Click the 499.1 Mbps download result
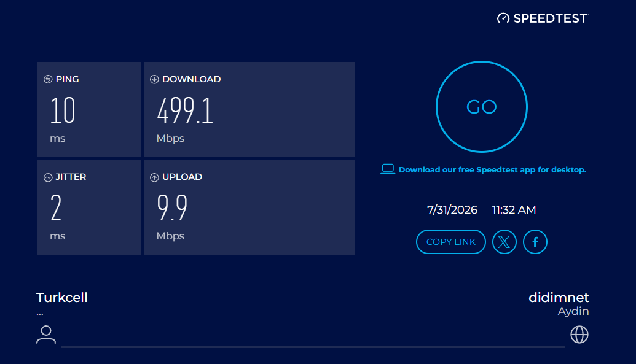 [x=185, y=110]
